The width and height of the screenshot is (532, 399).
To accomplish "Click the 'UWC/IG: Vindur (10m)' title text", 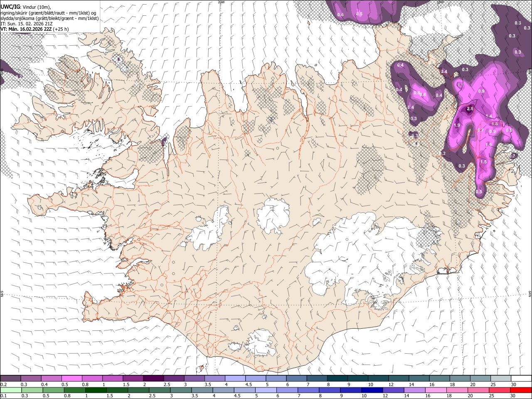I will click(26, 7).
